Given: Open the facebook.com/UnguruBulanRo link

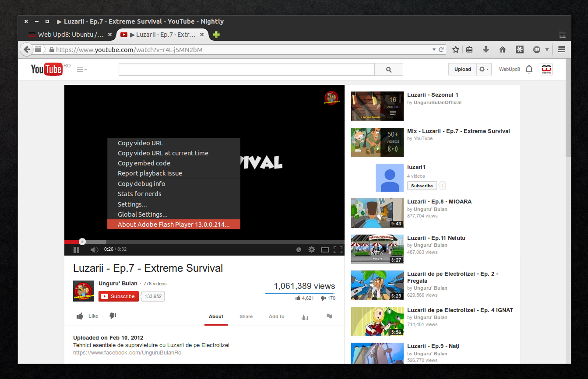Looking at the screenshot, I should point(127,353).
